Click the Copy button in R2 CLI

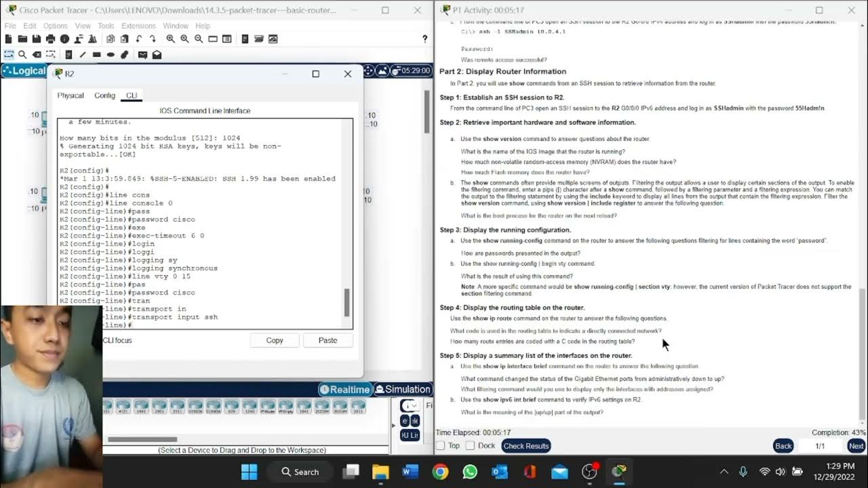tap(275, 340)
